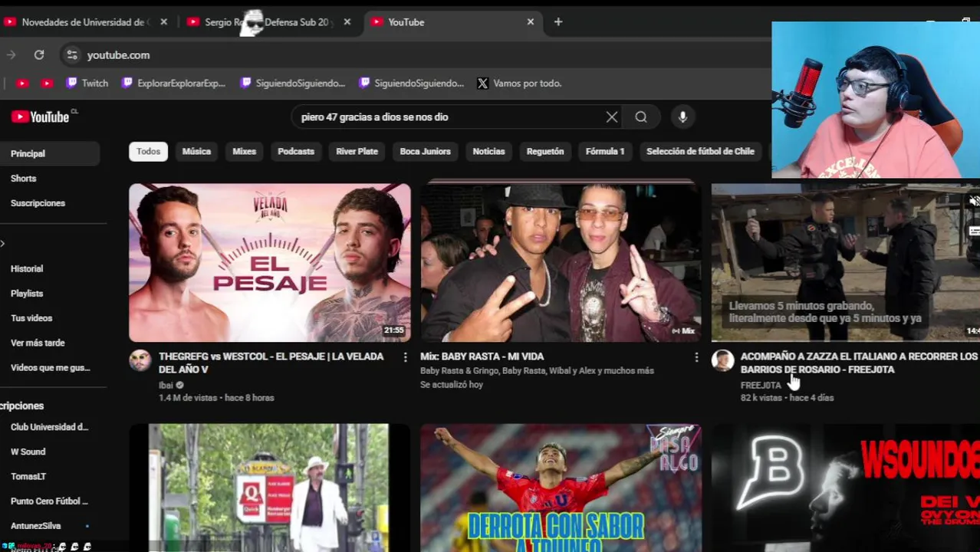Select the Mixes filter chip
The height and width of the screenshot is (552, 980).
[244, 152]
